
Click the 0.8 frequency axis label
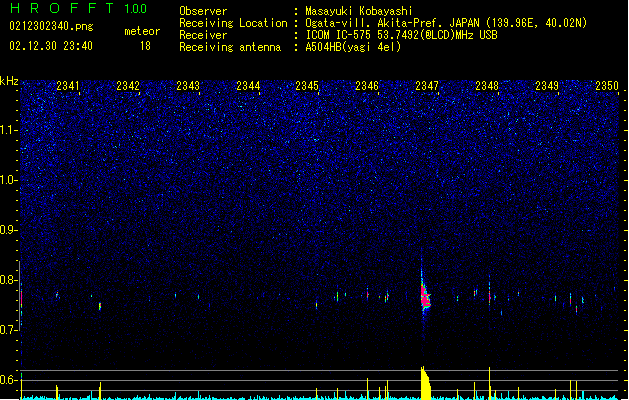click(9, 280)
